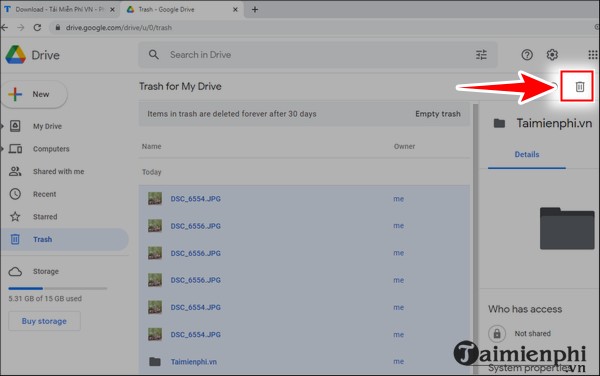Click the Starred star icon

(15, 216)
